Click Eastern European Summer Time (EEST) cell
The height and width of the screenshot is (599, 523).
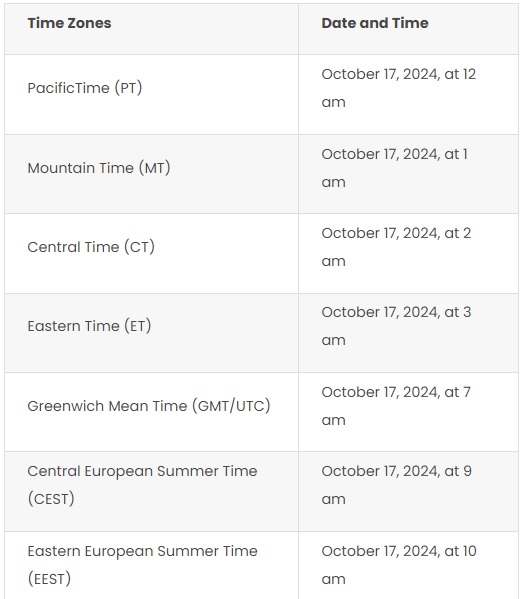[152, 565]
